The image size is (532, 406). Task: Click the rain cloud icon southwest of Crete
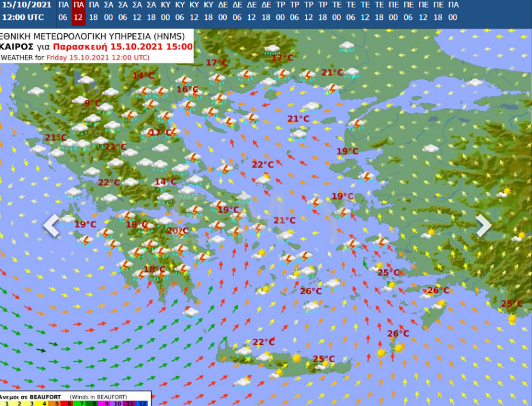coord(242,381)
